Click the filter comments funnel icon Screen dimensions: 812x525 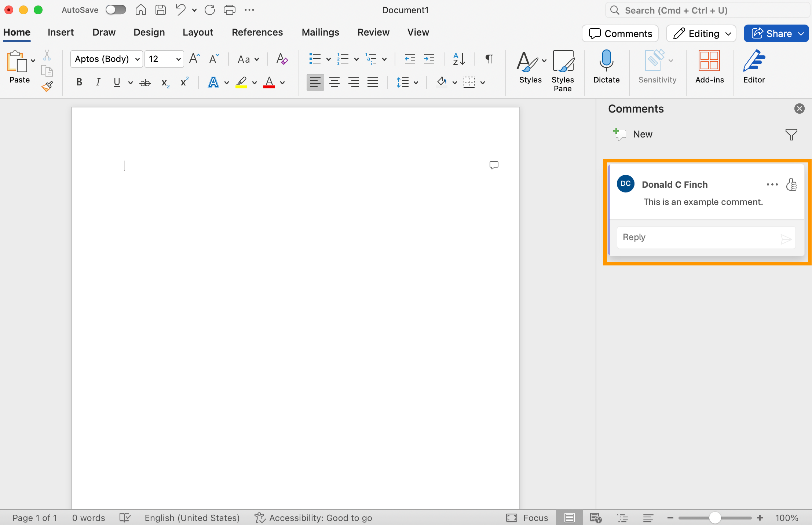[791, 135]
